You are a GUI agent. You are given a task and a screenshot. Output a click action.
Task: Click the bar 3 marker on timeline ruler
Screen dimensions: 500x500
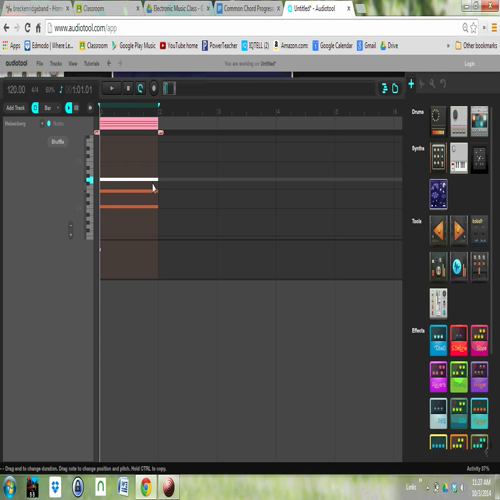[219, 112]
